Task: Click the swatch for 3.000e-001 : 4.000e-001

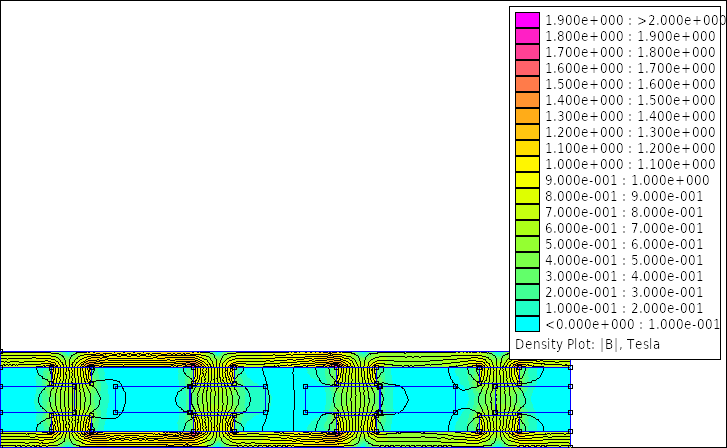Action: click(527, 276)
